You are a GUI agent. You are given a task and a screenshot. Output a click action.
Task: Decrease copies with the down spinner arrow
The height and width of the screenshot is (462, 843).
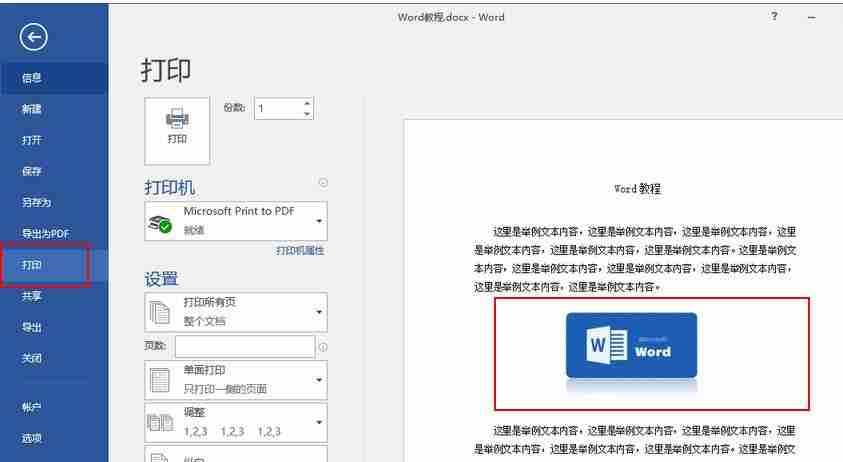click(x=307, y=114)
